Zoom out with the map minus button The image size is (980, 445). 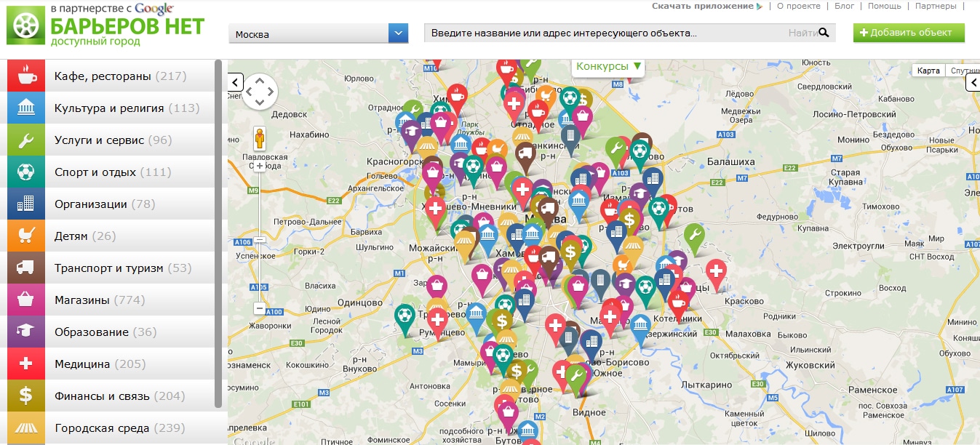(260, 308)
